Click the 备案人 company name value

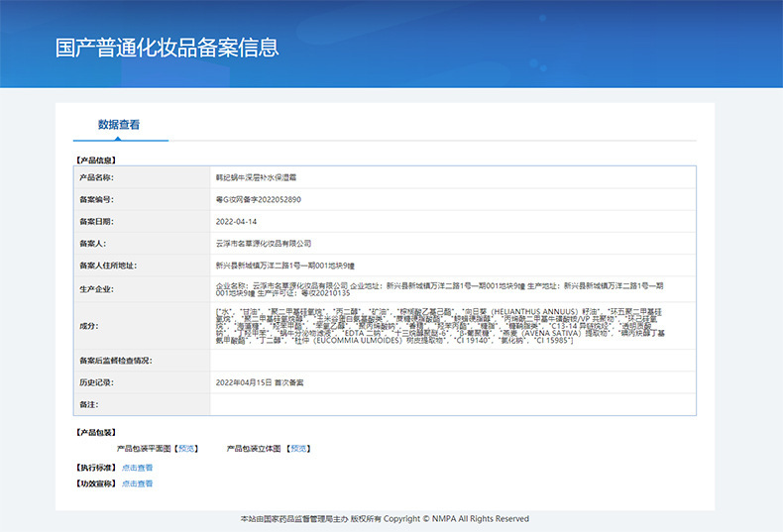click(263, 243)
